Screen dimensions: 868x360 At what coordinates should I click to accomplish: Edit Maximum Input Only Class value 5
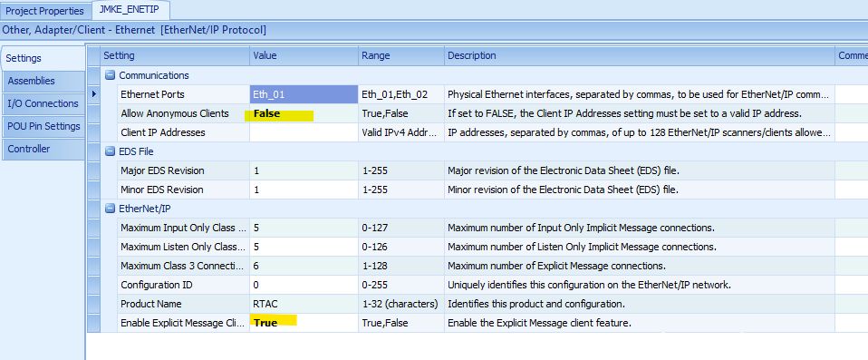click(304, 228)
